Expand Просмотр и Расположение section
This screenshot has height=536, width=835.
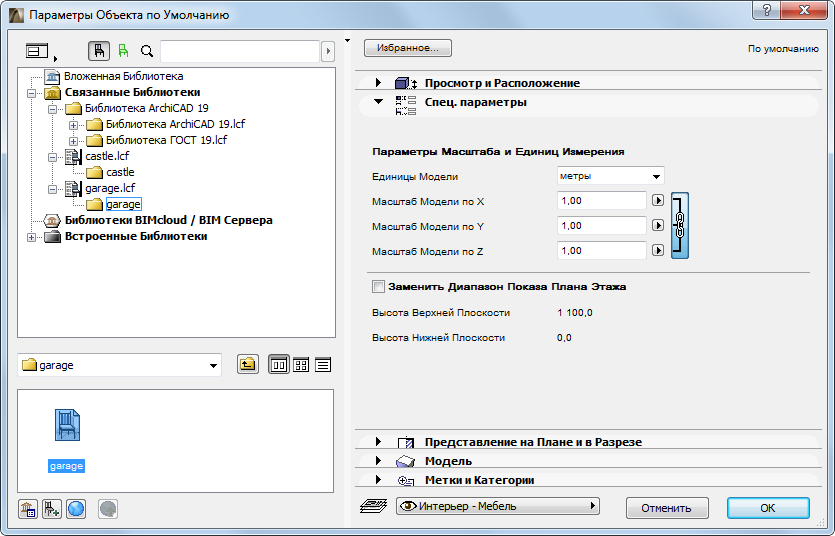379,83
